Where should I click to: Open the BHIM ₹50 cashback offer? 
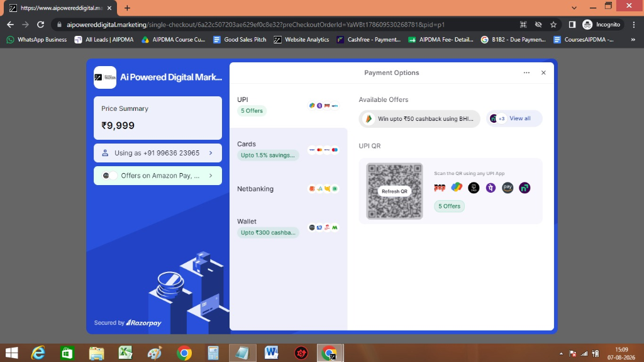(x=419, y=118)
